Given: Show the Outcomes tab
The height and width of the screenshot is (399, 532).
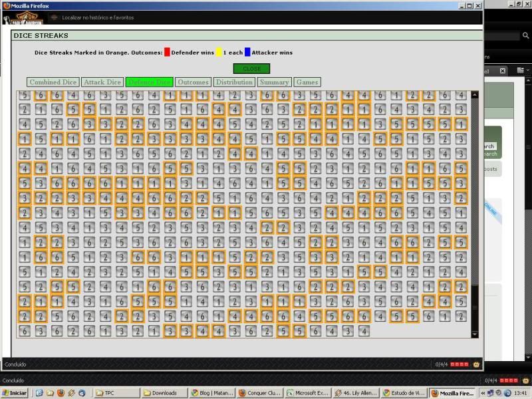Looking at the screenshot, I should tap(193, 82).
